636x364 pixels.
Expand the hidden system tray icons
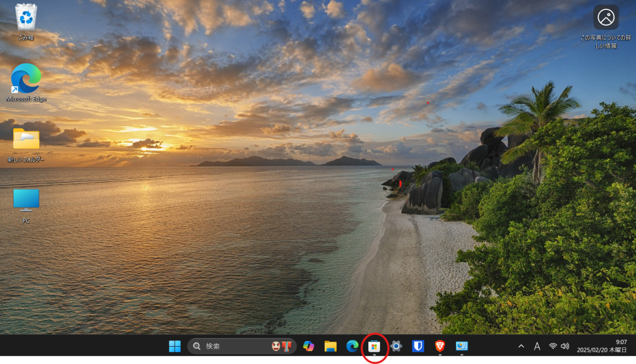pyautogui.click(x=521, y=346)
